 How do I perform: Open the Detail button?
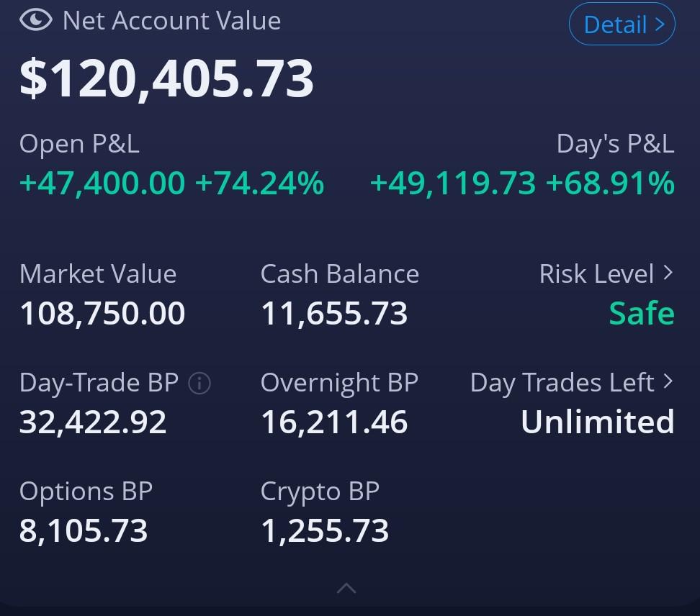click(x=622, y=24)
